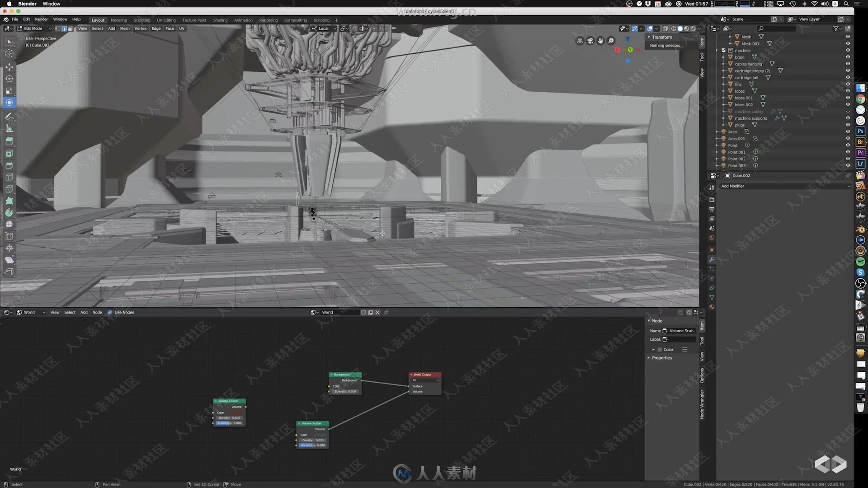Switch to the Modeling workspace tab
This screenshot has height=488, width=868.
(119, 20)
